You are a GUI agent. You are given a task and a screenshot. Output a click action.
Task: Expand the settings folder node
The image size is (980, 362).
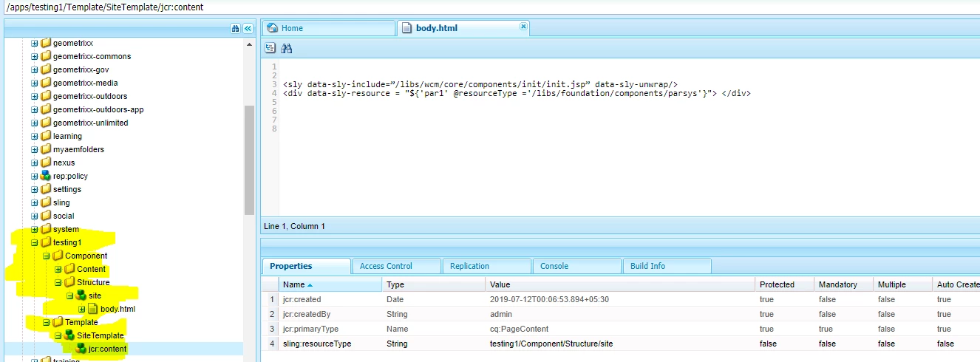point(34,189)
